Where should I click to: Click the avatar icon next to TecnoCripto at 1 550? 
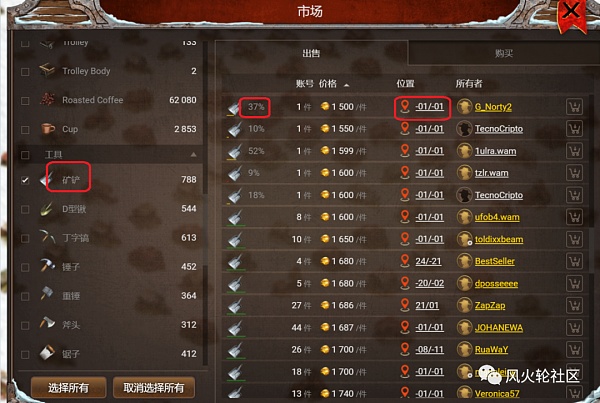point(464,129)
